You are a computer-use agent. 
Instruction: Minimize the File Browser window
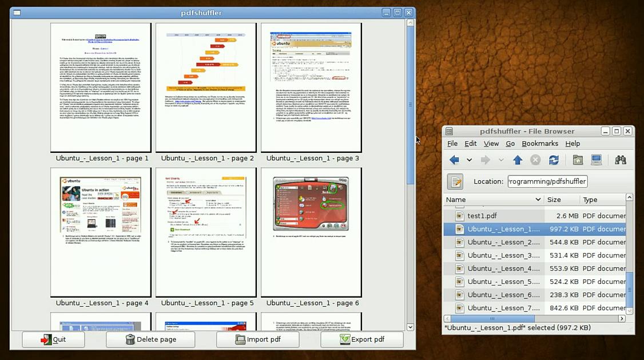[605, 131]
